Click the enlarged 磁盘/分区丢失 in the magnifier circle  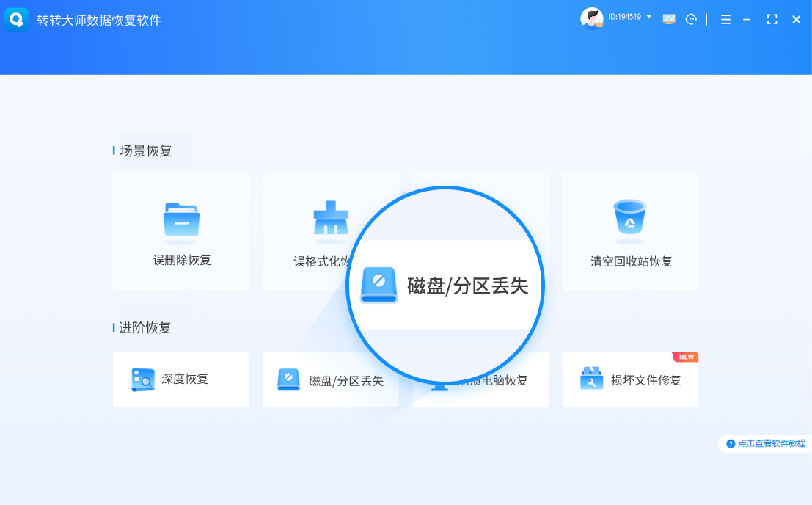(445, 286)
